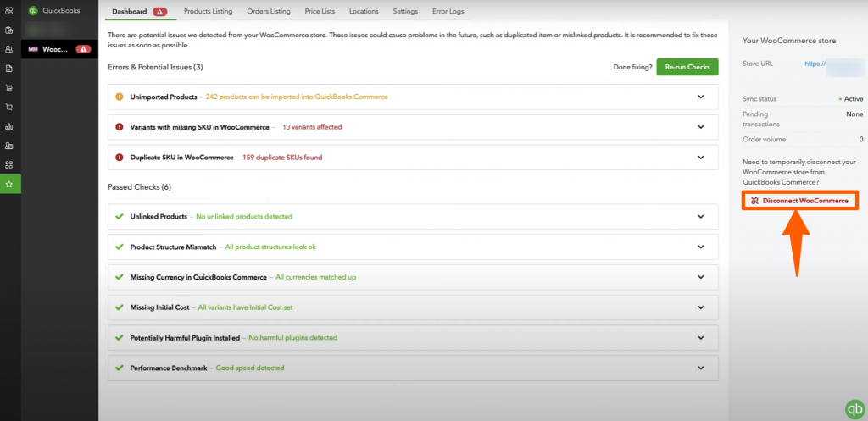Image resolution: width=868 pixels, height=421 pixels.
Task: Select the Wooc... channel in sidebar
Action: 60,49
